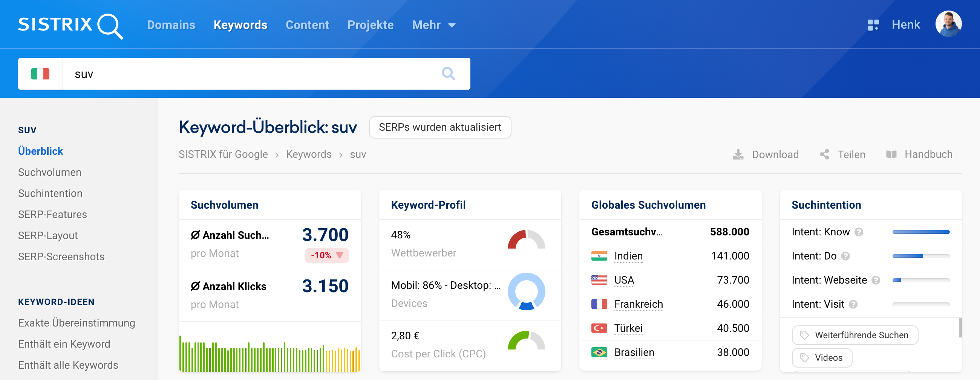Click the Intent: Know progress bar

tap(921, 232)
